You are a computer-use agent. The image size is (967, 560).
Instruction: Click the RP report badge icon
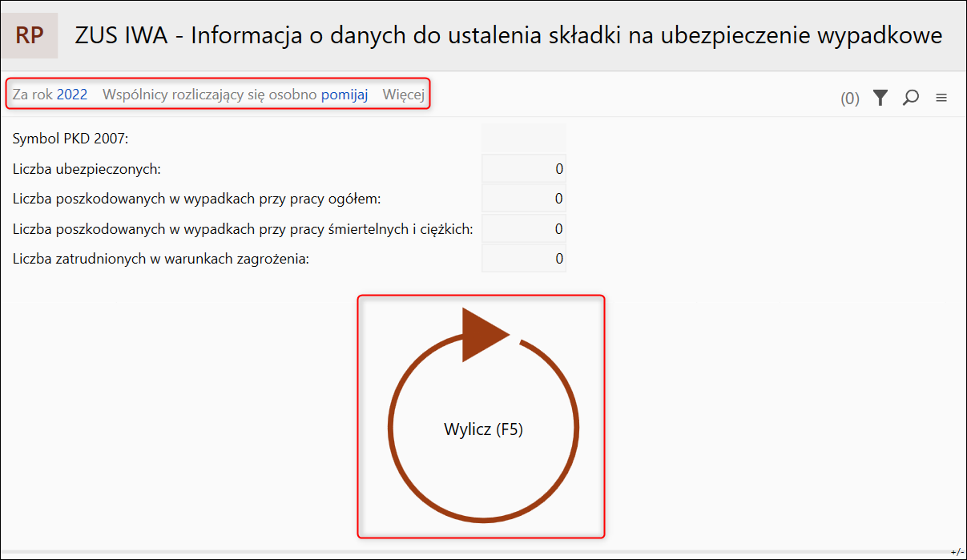[x=30, y=35]
